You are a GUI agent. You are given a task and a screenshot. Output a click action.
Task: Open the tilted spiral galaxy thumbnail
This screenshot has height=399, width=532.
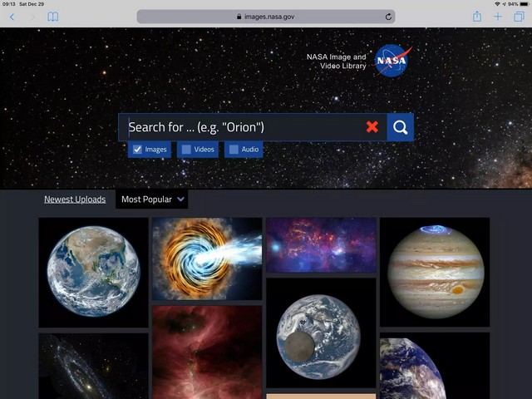click(93, 366)
